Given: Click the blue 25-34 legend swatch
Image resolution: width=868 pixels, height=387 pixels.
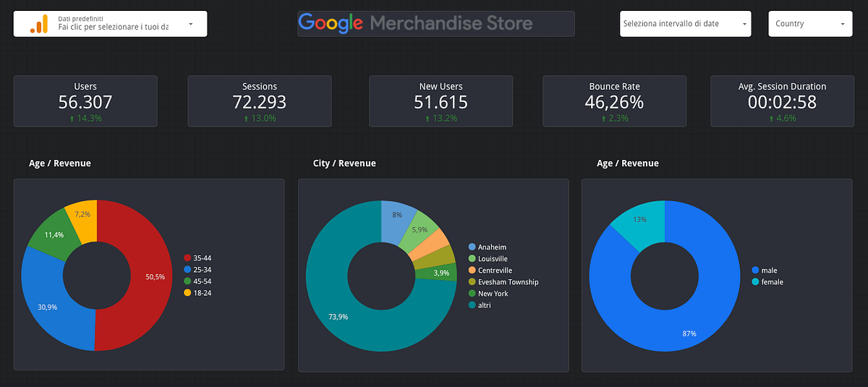Looking at the screenshot, I should click(187, 270).
